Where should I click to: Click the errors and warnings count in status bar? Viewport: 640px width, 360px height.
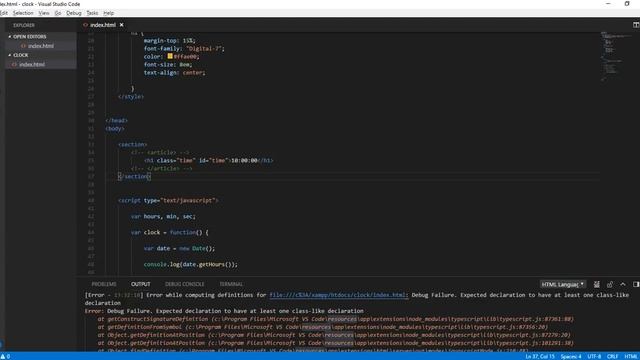5,357
